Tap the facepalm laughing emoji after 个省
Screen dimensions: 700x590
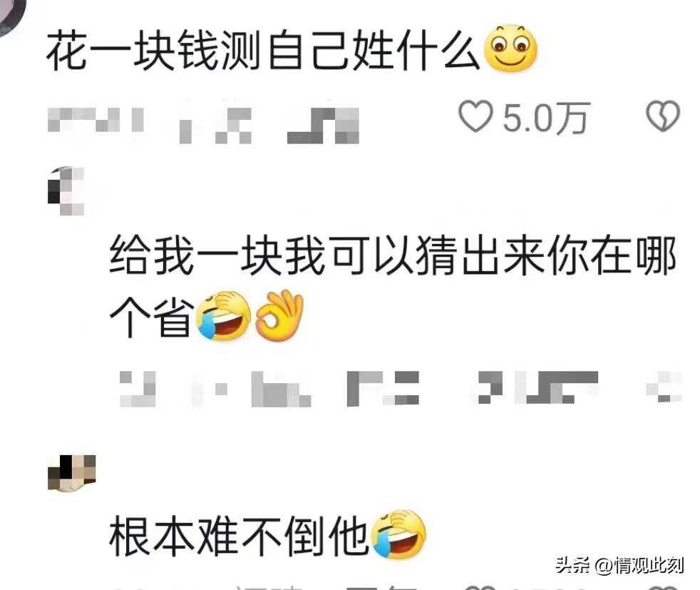[223, 316]
